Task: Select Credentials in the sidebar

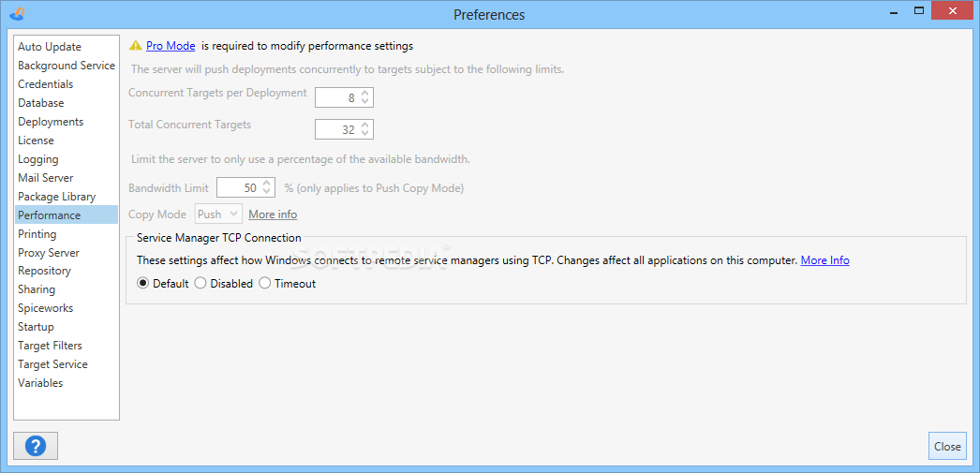Action: [67, 84]
